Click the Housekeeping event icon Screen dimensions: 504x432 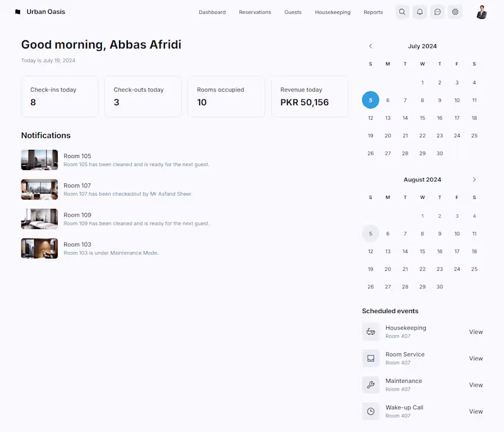click(x=370, y=332)
